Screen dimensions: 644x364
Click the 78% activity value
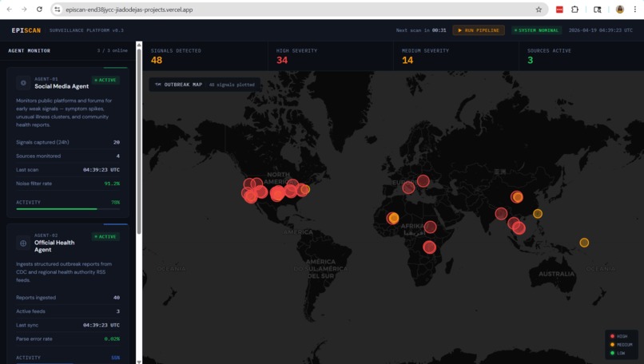click(x=115, y=202)
